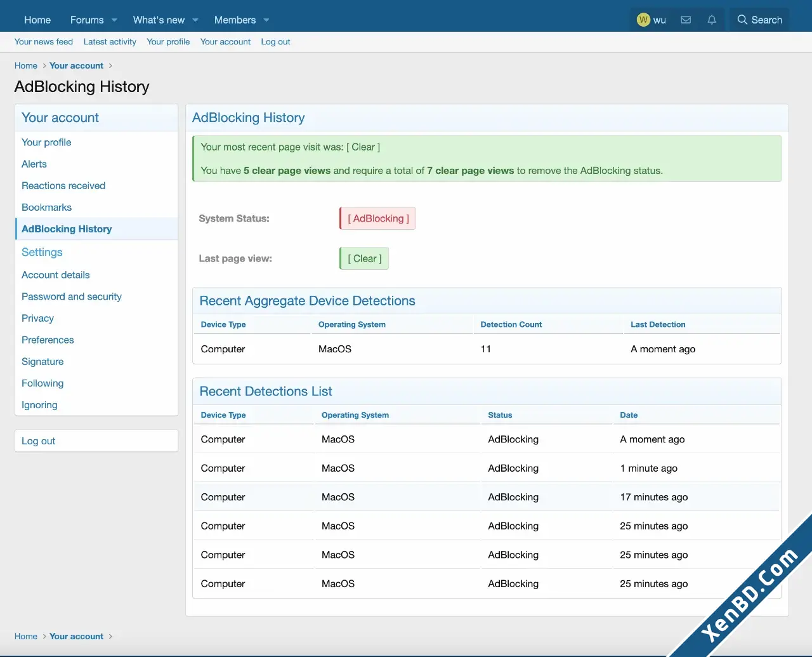Viewport: 812px width, 657px height.
Task: Select AdBlocking History in sidebar
Action: click(96, 229)
